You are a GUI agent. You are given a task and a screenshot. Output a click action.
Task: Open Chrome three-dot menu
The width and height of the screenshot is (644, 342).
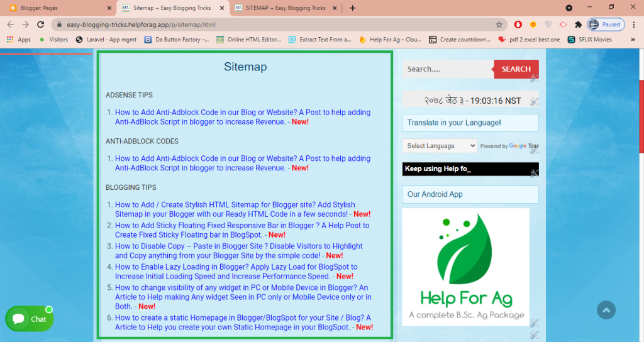(x=634, y=25)
